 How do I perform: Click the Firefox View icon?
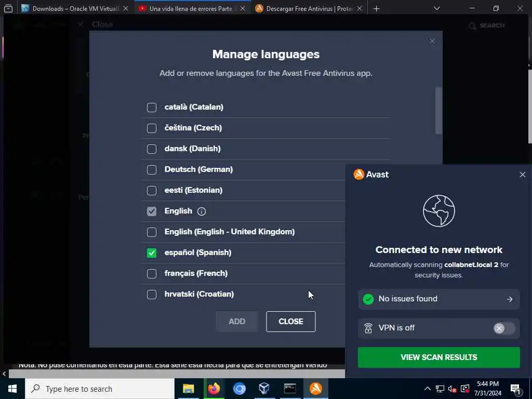[x=8, y=8]
